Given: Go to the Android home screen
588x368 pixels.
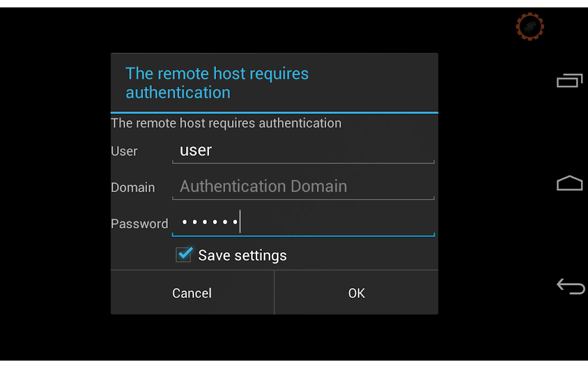Looking at the screenshot, I should (x=570, y=183).
